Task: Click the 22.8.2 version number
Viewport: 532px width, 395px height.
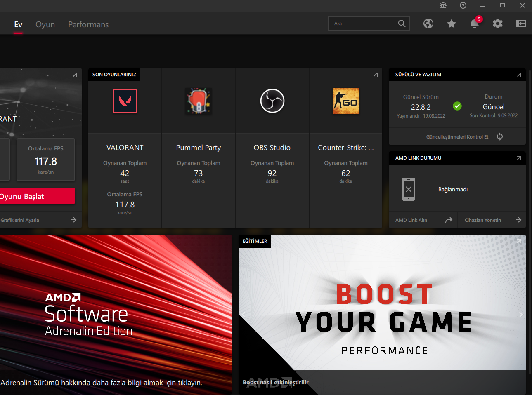Action: 421,107
